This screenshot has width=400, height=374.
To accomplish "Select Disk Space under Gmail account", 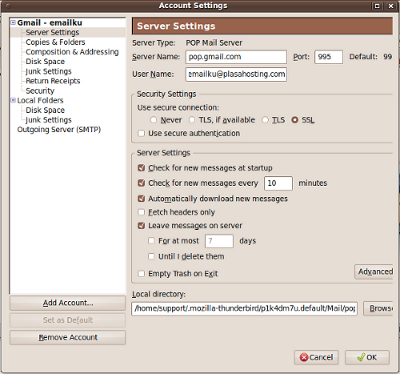I will pos(45,62).
